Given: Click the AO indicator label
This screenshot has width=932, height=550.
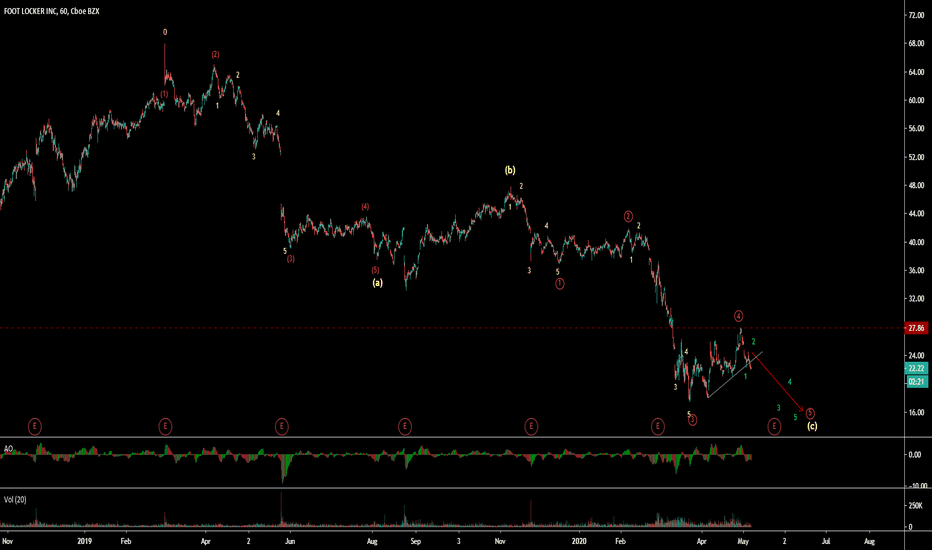Looking at the screenshot, I should click(x=8, y=449).
